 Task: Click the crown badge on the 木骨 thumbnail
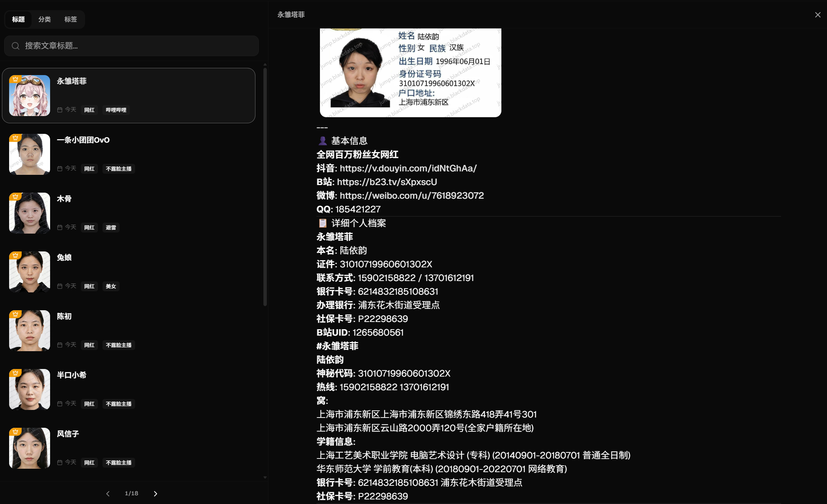click(15, 196)
